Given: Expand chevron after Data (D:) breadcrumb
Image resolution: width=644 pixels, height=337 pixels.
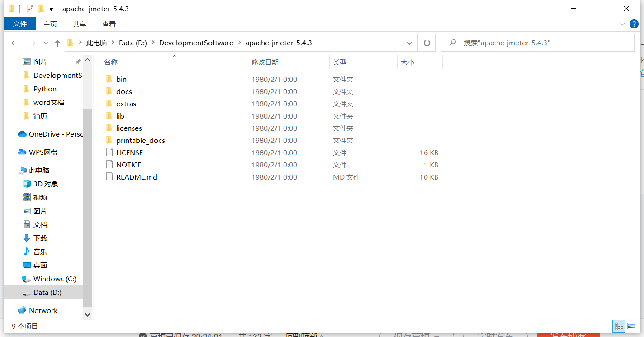Looking at the screenshot, I should [x=153, y=43].
